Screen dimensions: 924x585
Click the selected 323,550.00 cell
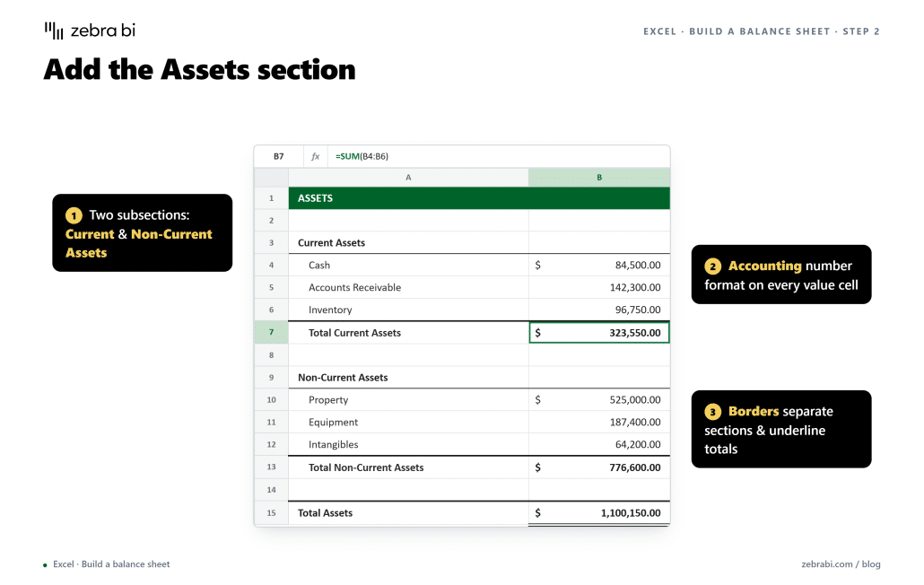coord(599,332)
